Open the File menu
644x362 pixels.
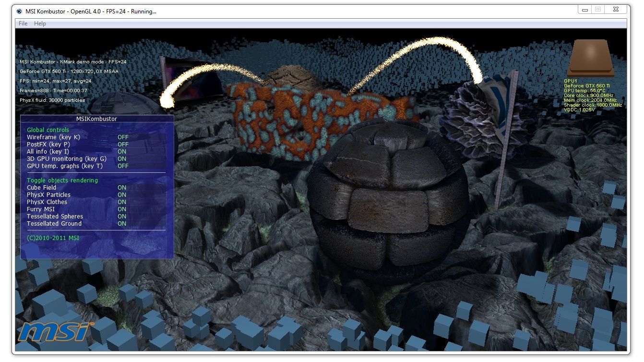tap(23, 24)
